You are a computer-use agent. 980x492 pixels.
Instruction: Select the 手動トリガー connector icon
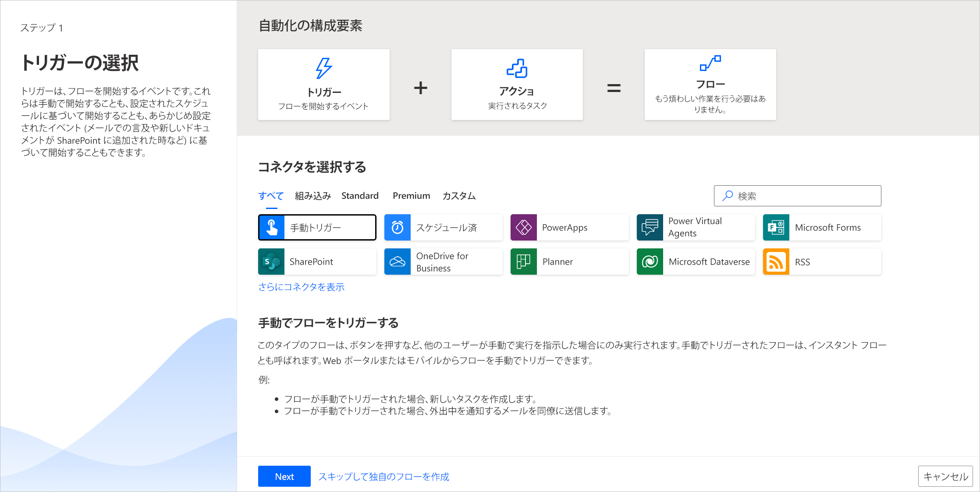(x=271, y=227)
